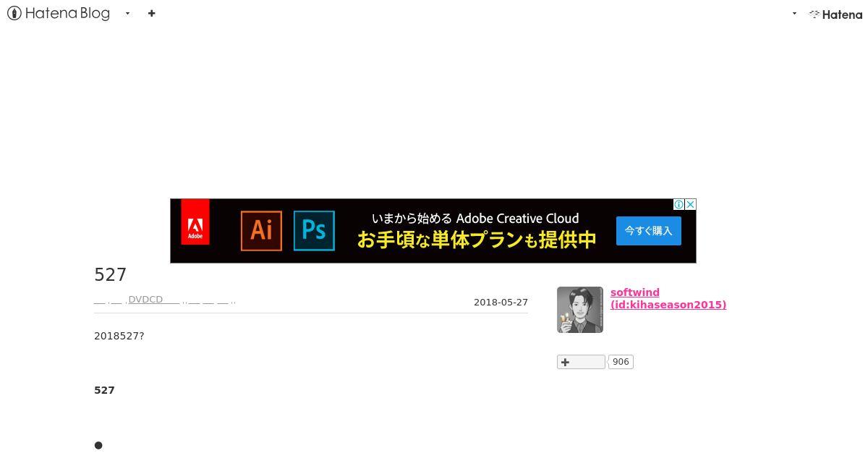The width and height of the screenshot is (868, 456).
Task: Open the dropdown arrow left of Hatena logo
Action: (x=794, y=13)
